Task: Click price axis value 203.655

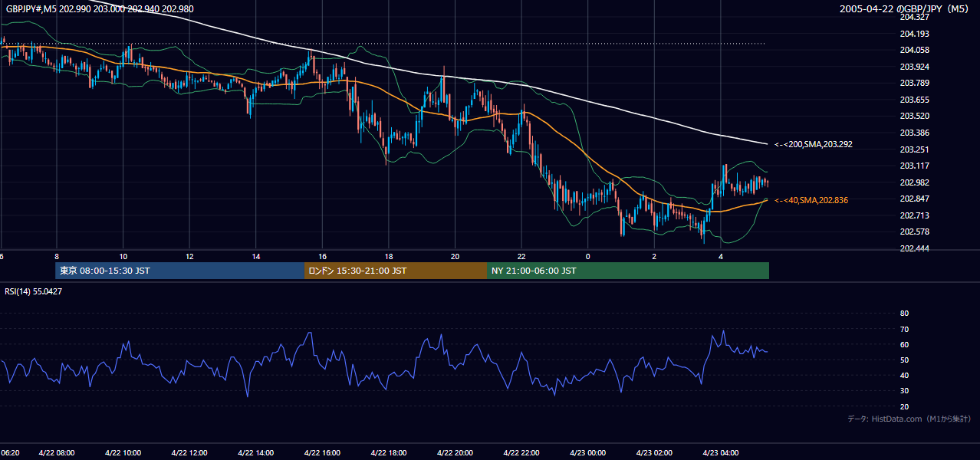Action: pos(915,100)
